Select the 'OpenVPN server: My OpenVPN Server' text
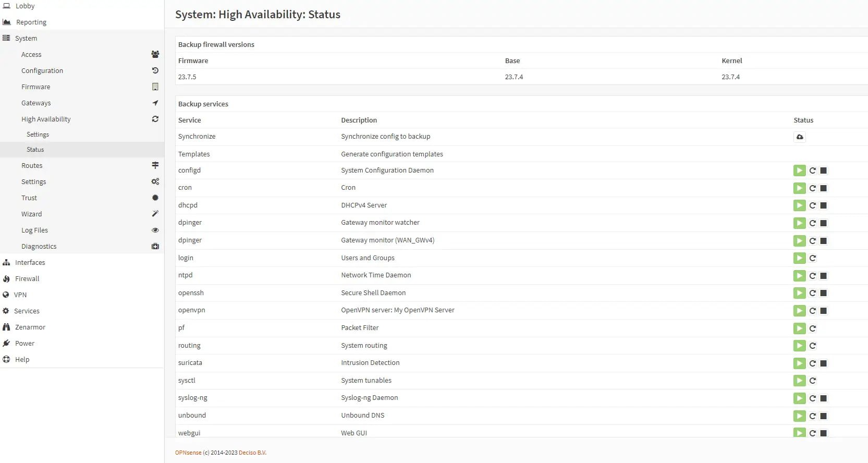 coord(398,310)
